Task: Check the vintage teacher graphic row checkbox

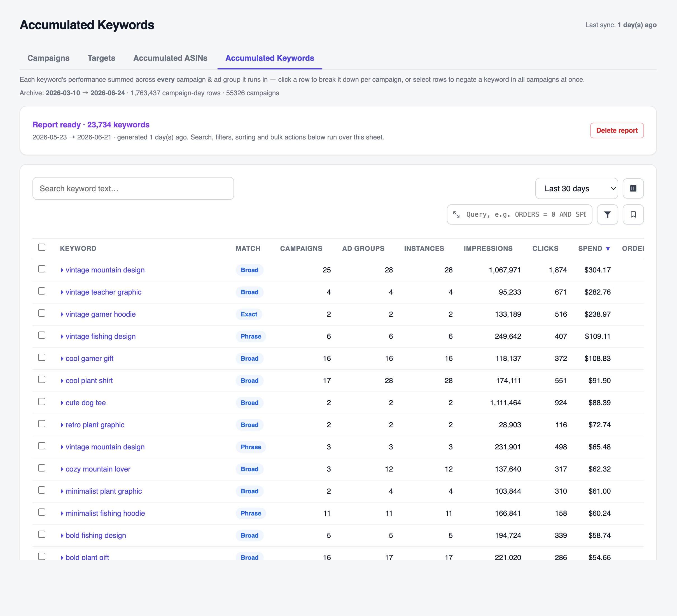Action: (42, 291)
